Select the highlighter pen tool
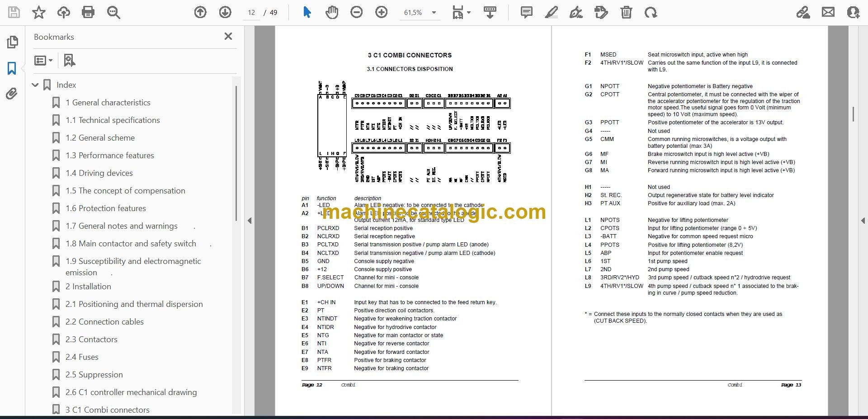Screen dimensions: 868x419 point(552,12)
